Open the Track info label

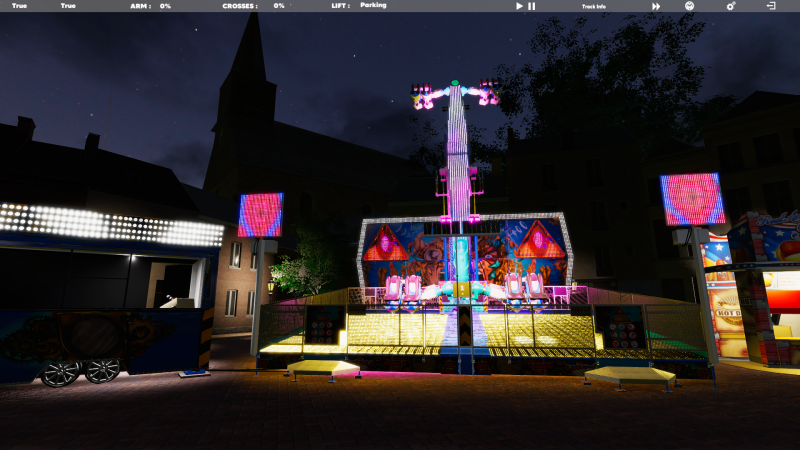click(x=594, y=6)
